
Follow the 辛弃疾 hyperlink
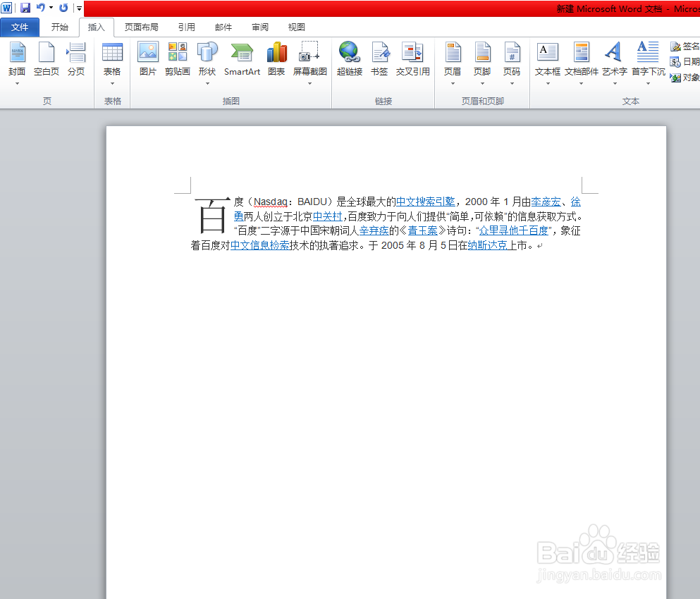click(x=374, y=230)
